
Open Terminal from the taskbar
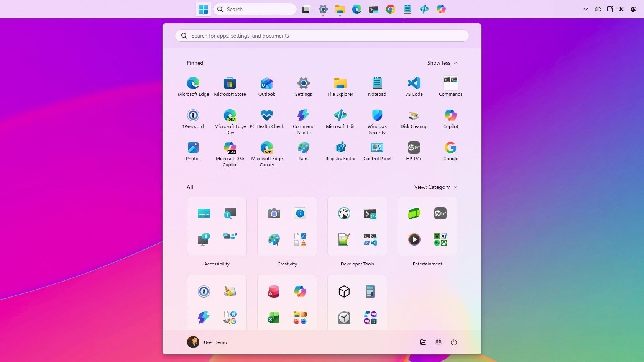coord(374,9)
